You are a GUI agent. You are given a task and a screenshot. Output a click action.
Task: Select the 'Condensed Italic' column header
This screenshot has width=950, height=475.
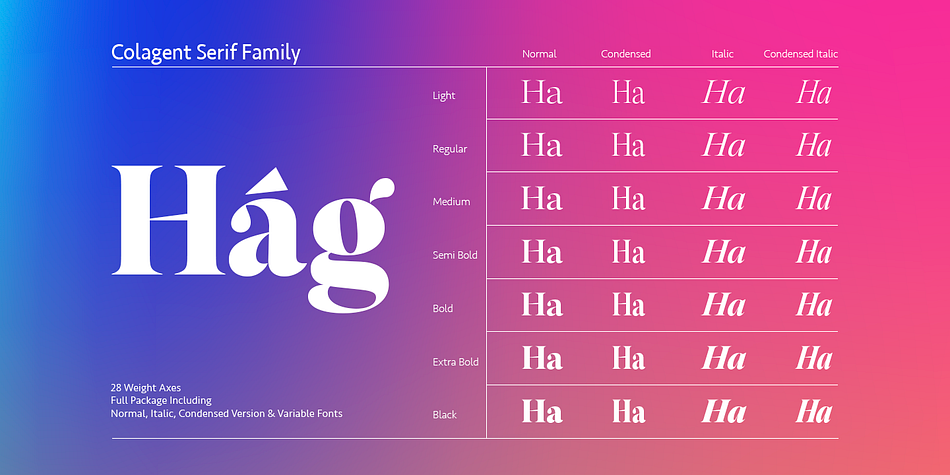(801, 54)
